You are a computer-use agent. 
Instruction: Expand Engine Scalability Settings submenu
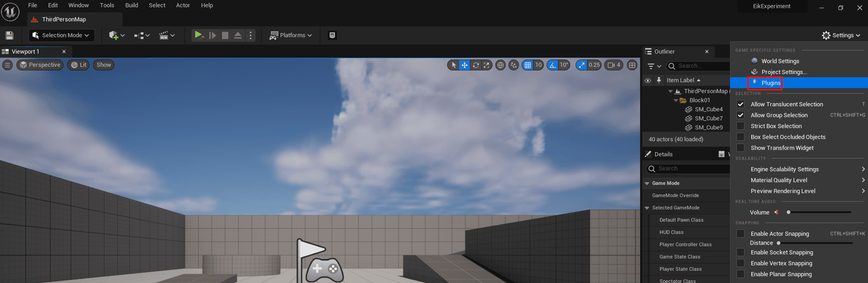[799, 169]
